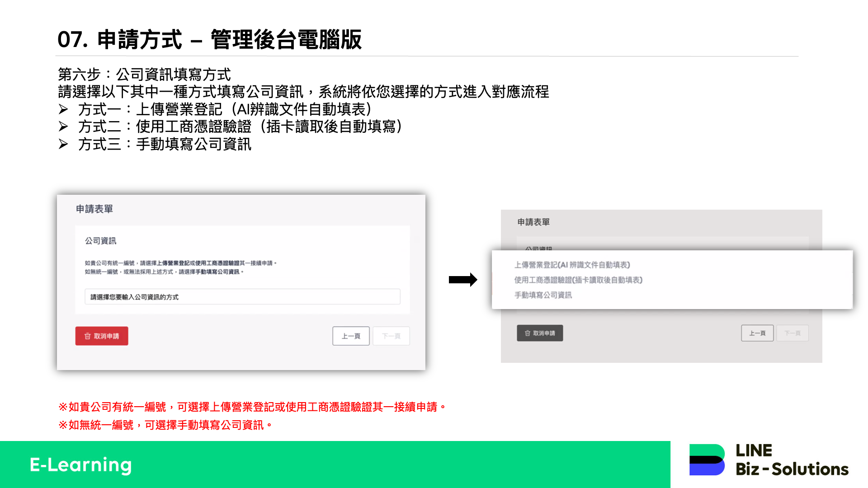868x488 pixels.
Task: Click disabled 下一頁 button in left form
Action: [391, 336]
